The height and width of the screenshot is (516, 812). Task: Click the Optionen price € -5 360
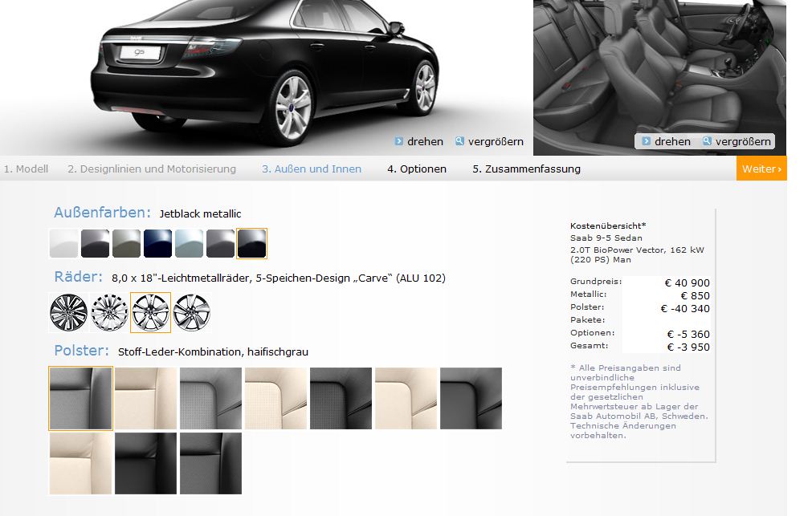pos(688,335)
